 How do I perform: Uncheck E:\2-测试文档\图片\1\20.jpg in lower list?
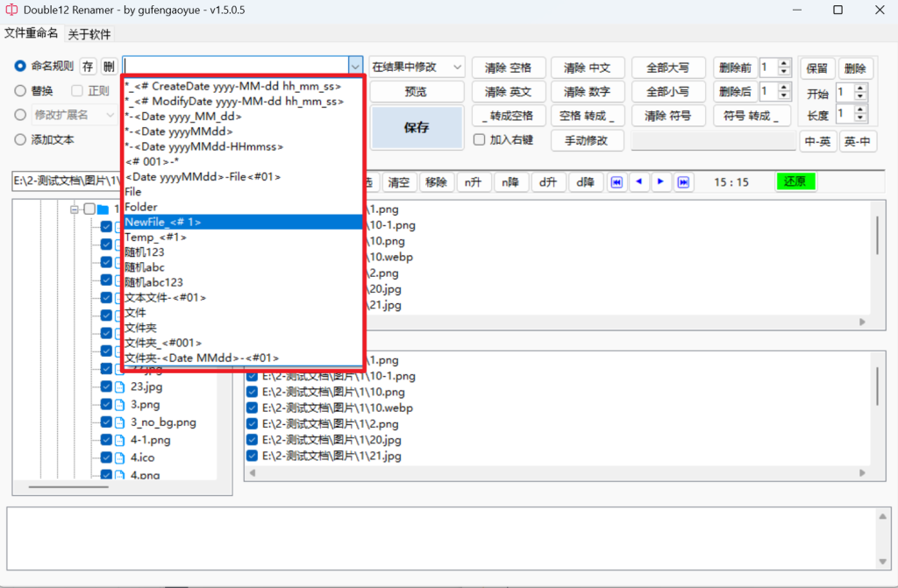pyautogui.click(x=252, y=440)
